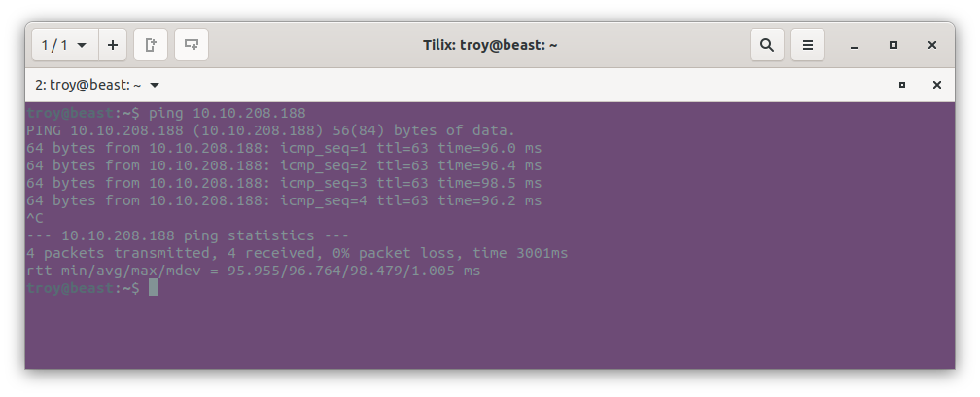980x397 pixels.
Task: Click the cursor block at the prompt
Action: [x=154, y=288]
